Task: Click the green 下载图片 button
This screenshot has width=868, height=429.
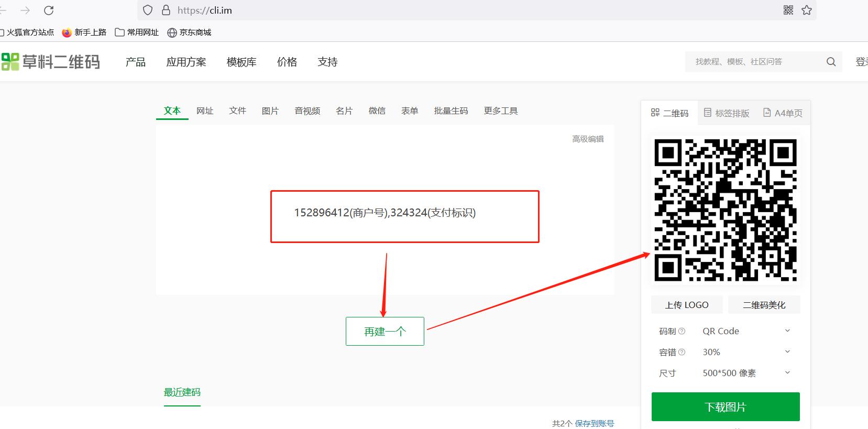Action: pos(726,406)
